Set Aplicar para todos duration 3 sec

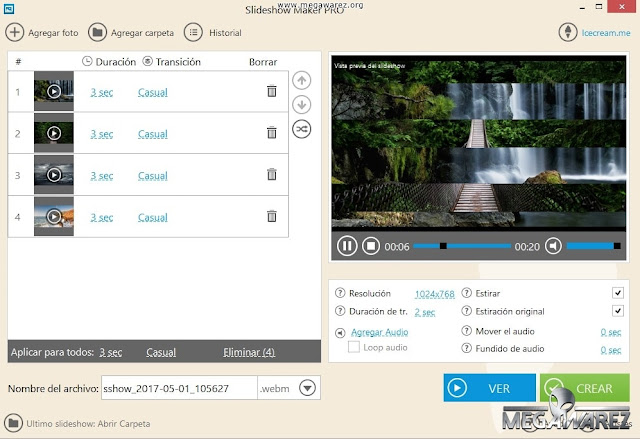click(111, 352)
